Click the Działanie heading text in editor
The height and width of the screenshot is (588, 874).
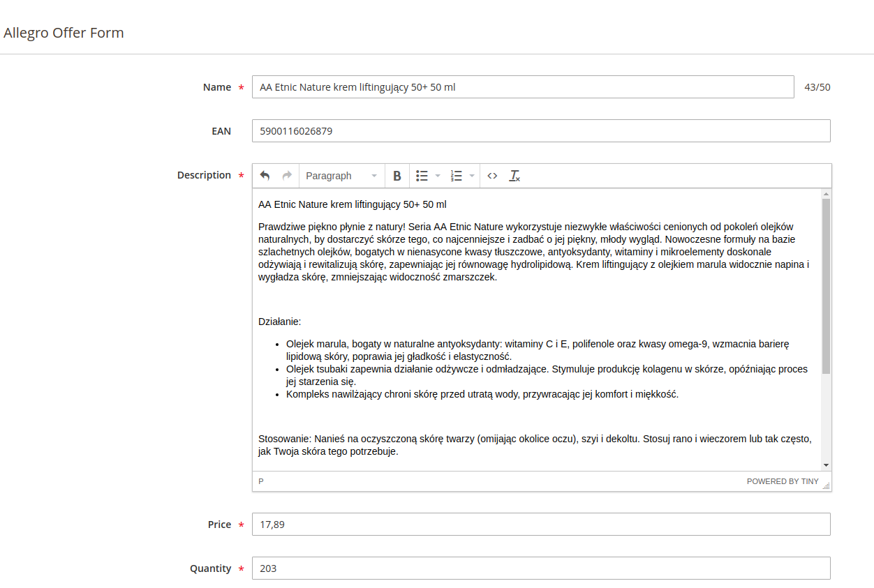coord(279,322)
